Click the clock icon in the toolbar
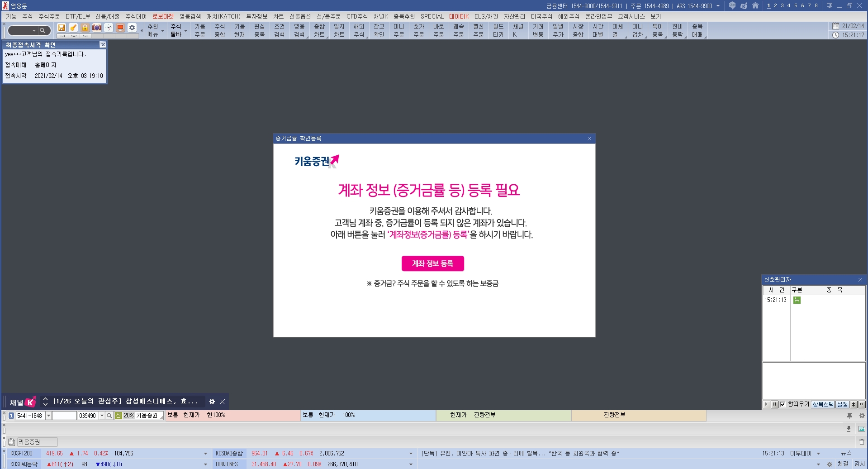The image size is (868, 469). click(x=109, y=28)
